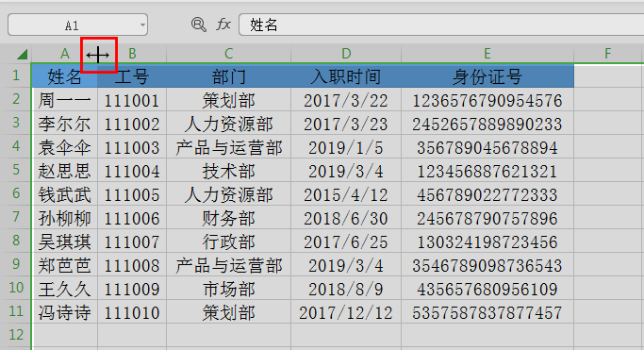The width and height of the screenshot is (644, 350).
Task: Click the cell containing 冯诗诗
Action: click(64, 312)
